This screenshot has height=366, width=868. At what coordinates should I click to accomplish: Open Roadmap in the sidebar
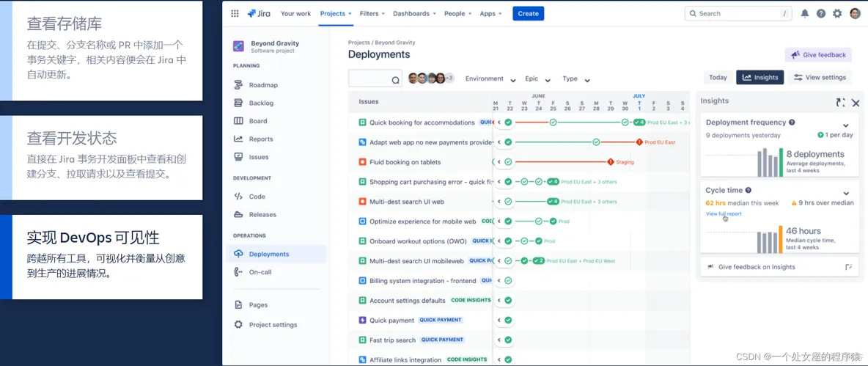[x=263, y=85]
